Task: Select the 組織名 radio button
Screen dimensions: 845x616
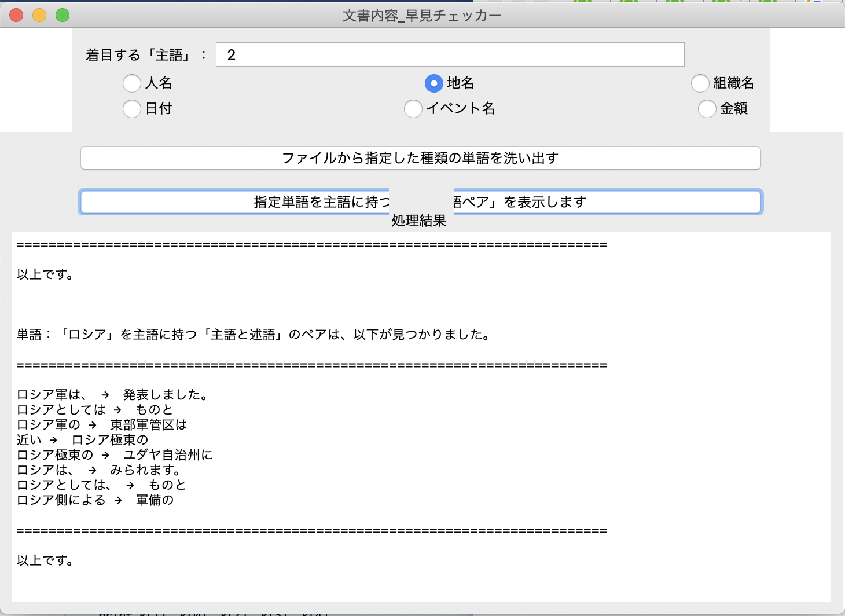Action: (700, 83)
